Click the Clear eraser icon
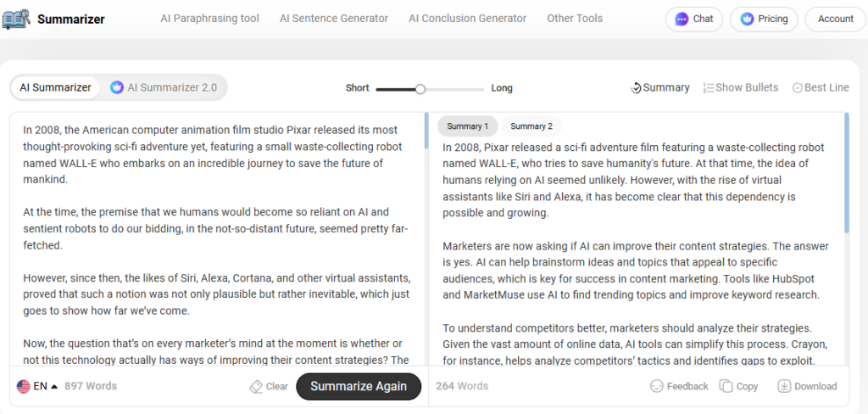 tap(256, 386)
